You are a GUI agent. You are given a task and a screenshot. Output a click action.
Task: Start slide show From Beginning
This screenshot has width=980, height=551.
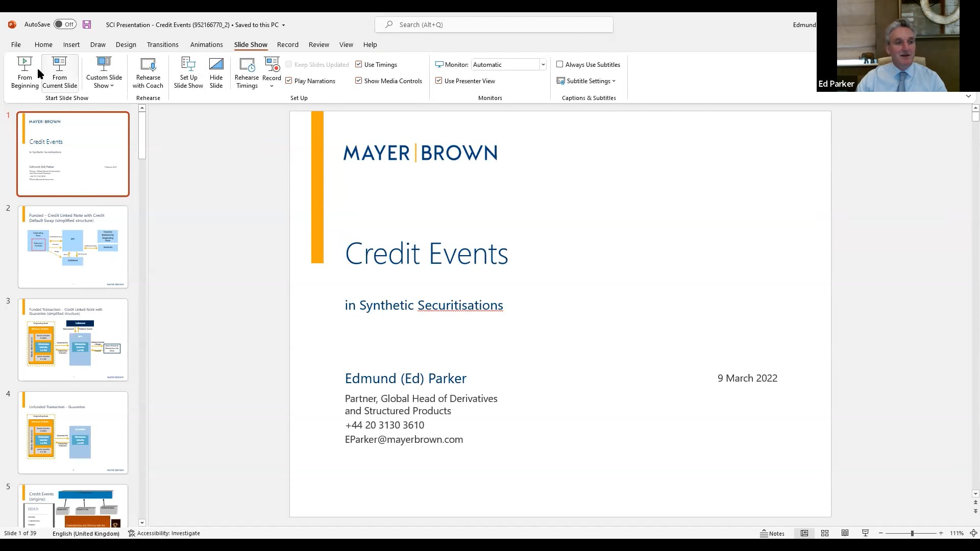point(24,72)
